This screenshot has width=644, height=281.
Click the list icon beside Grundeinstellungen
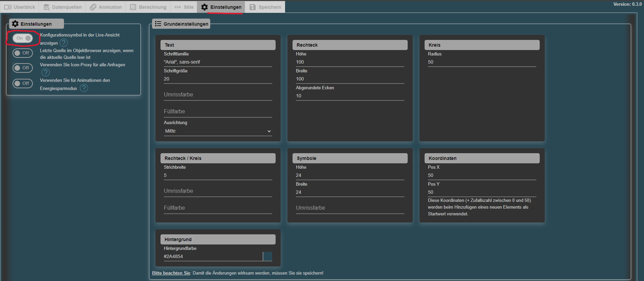[158, 24]
